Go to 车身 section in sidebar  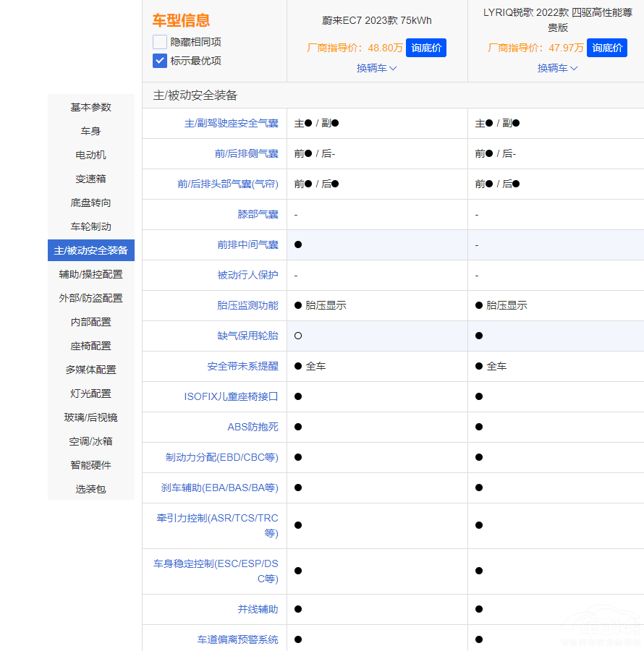[90, 131]
